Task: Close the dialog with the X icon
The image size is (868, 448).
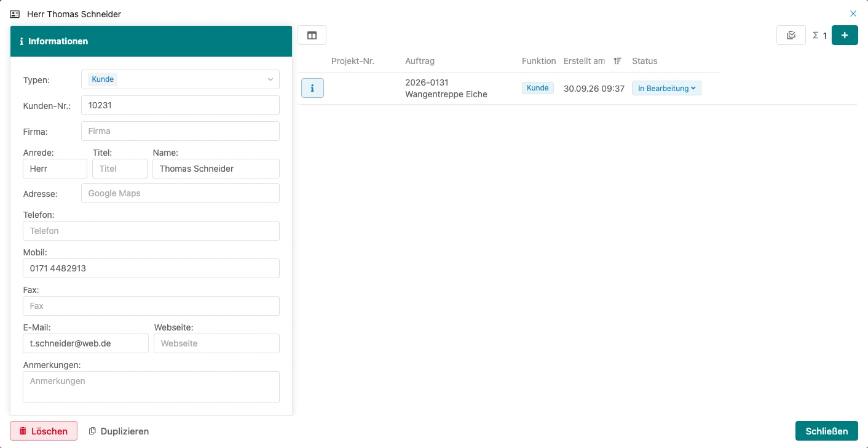Action: point(853,14)
